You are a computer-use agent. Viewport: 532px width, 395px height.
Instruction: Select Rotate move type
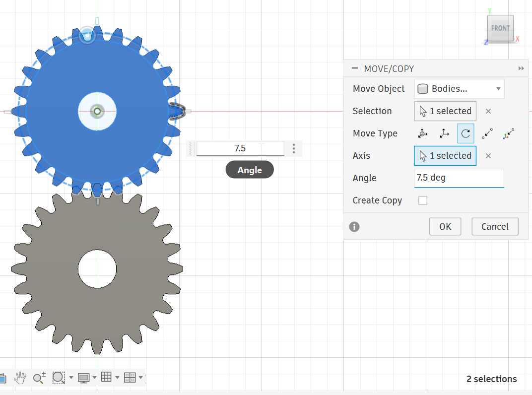click(x=465, y=133)
